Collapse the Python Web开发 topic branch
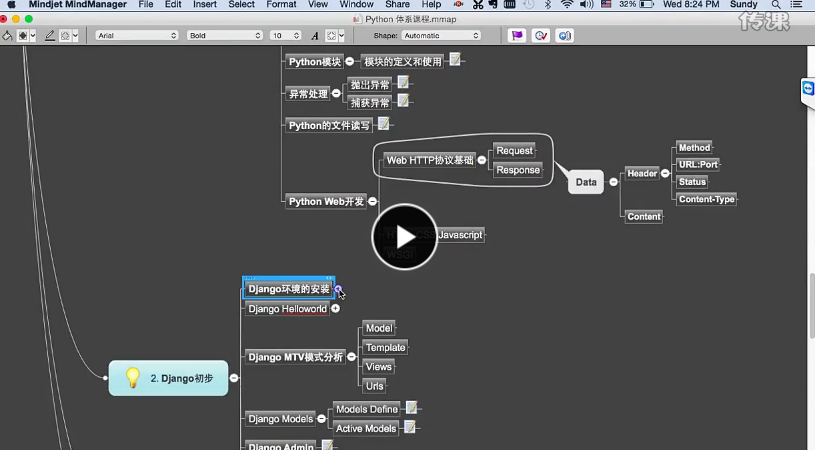Screen dimensions: 815x473 pyautogui.click(x=373, y=201)
